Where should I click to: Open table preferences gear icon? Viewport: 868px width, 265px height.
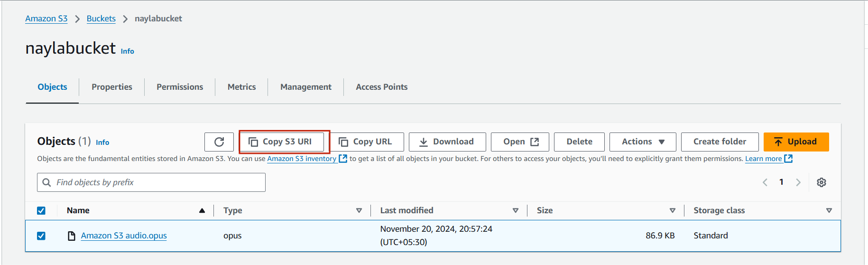pos(822,182)
